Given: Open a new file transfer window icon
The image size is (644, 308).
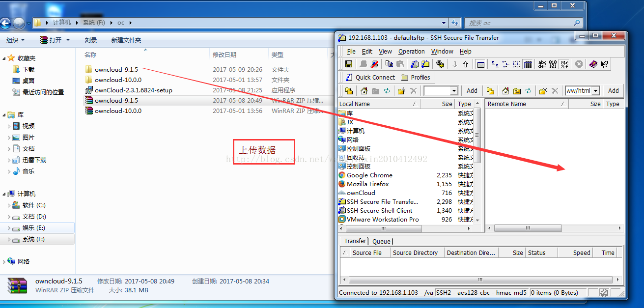Looking at the screenshot, I should coord(425,64).
